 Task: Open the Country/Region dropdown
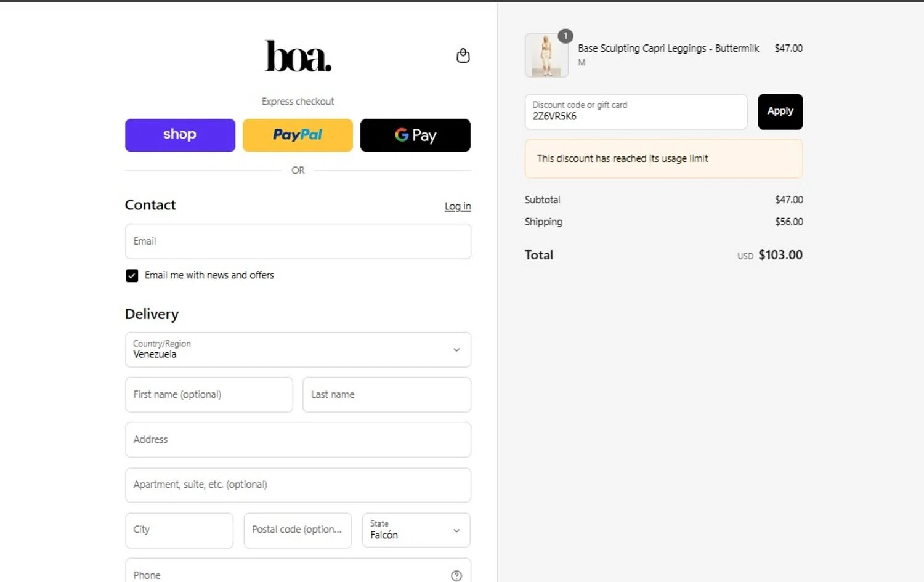[298, 350]
